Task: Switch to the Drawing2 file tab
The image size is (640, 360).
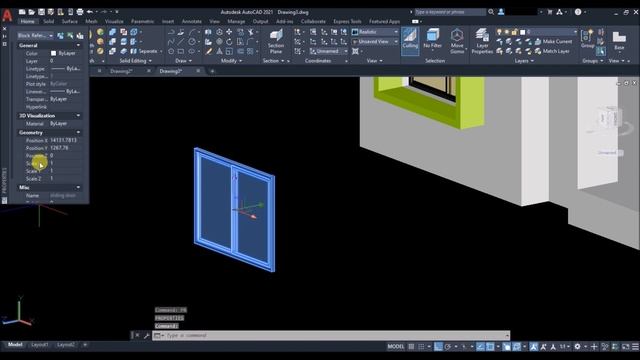Action: 121,71
